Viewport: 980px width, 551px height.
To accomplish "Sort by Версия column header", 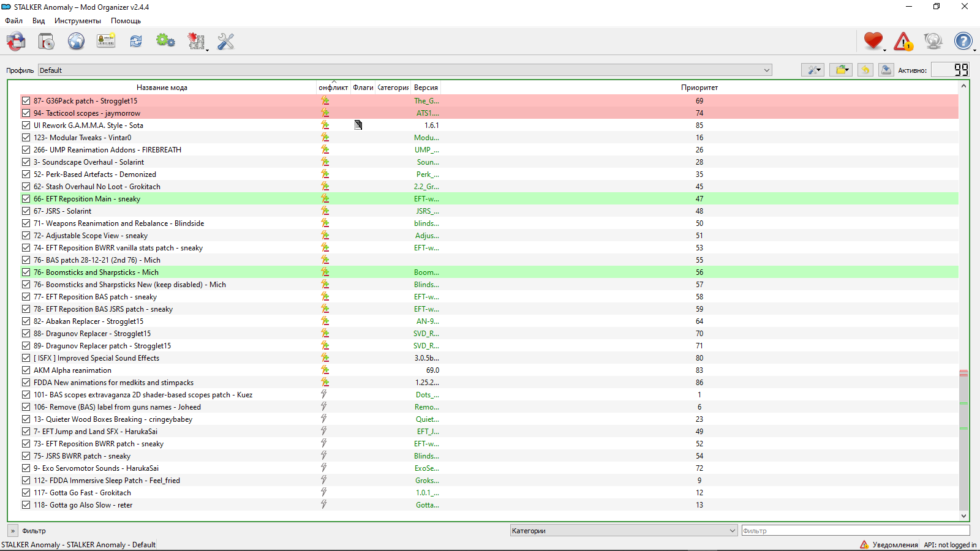I will tap(426, 88).
